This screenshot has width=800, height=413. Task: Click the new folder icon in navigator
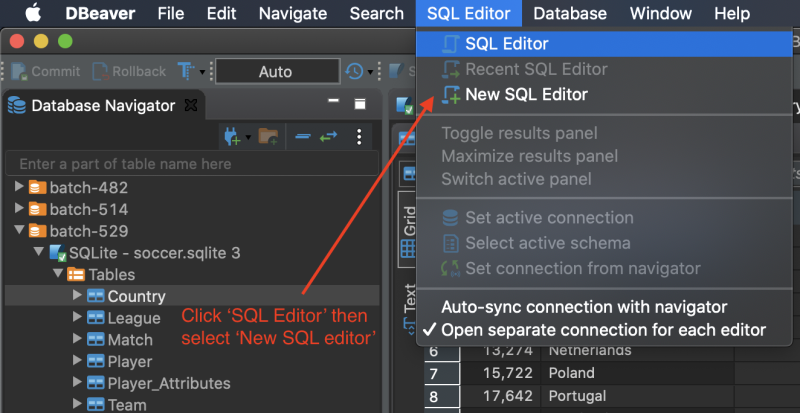(x=268, y=136)
